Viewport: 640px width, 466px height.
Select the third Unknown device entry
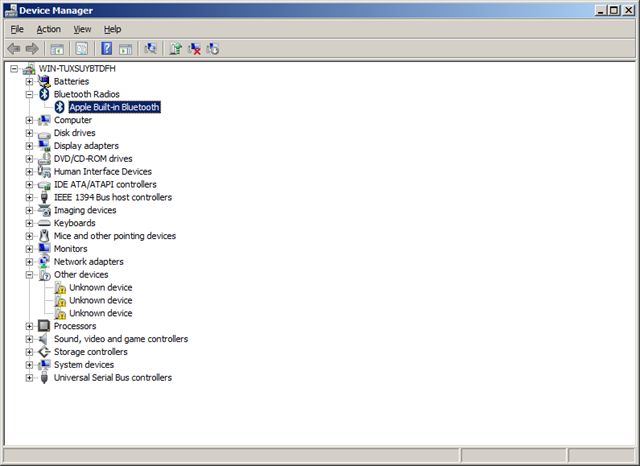pos(101,313)
